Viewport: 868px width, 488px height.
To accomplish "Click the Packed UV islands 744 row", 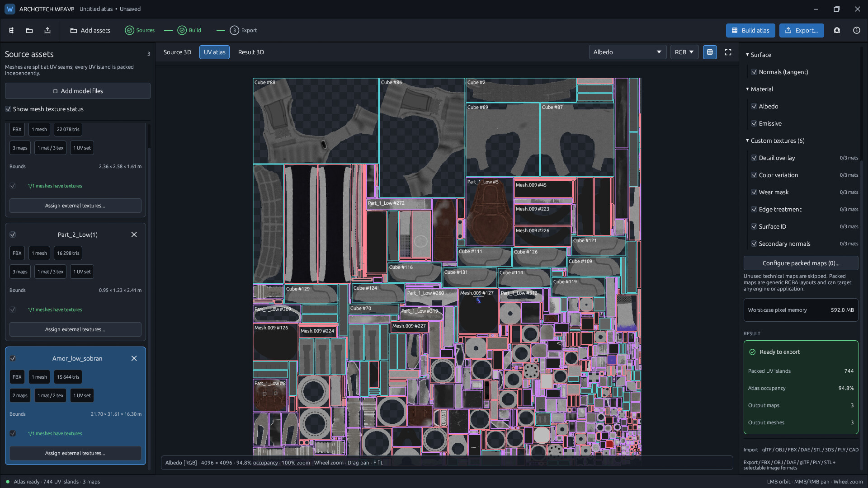I will click(x=801, y=371).
